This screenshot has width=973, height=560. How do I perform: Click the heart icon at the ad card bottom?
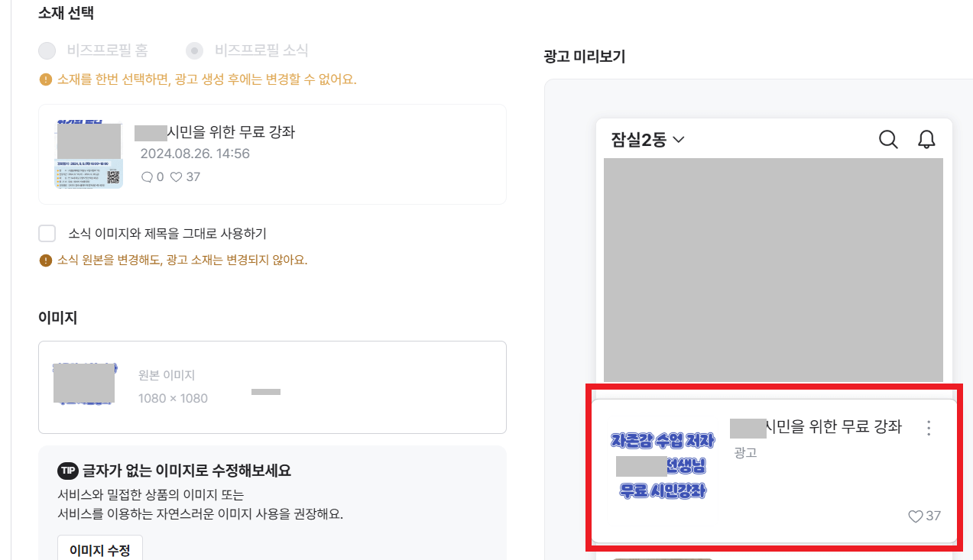click(x=914, y=516)
